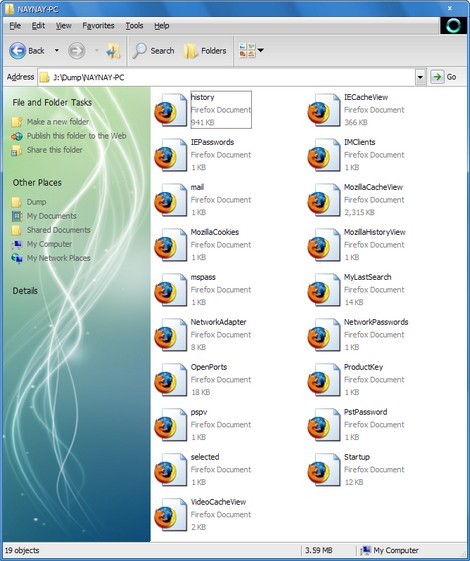Select the selected file icon
The image size is (470, 561).
(171, 470)
